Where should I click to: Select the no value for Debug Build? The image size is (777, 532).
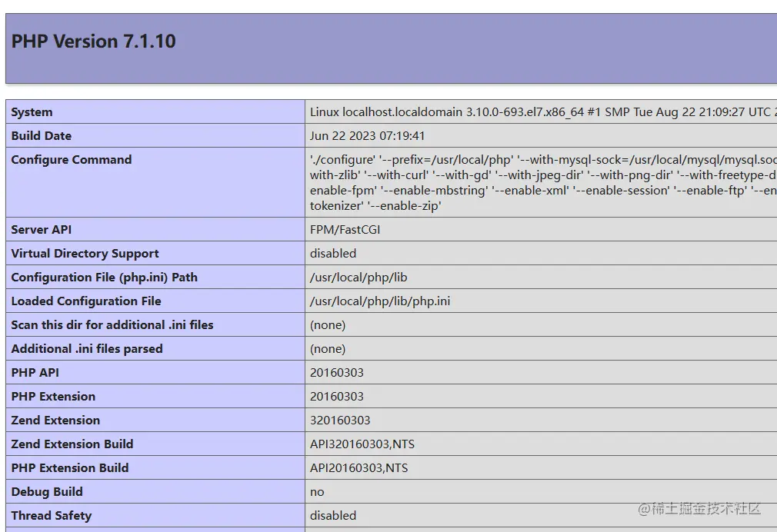coord(317,492)
